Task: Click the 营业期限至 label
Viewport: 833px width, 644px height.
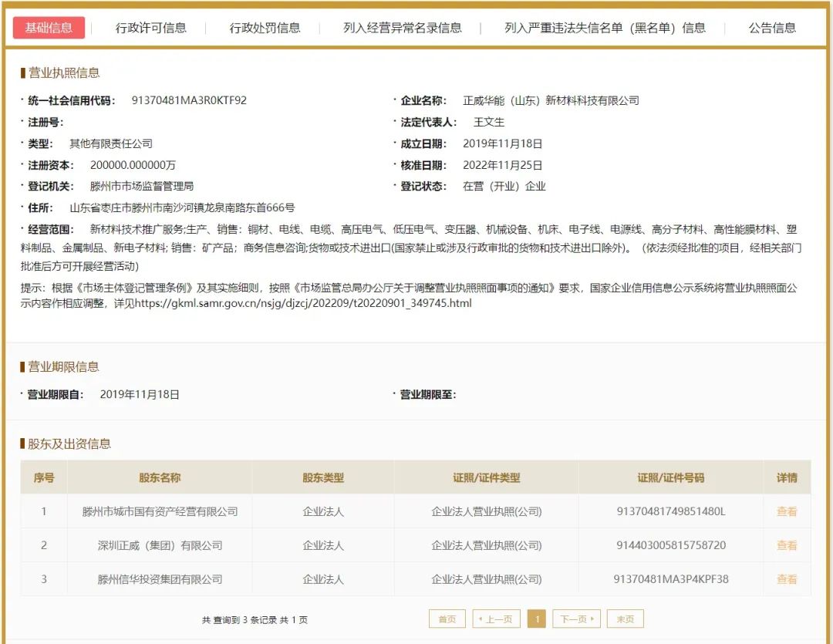Action: pos(427,395)
